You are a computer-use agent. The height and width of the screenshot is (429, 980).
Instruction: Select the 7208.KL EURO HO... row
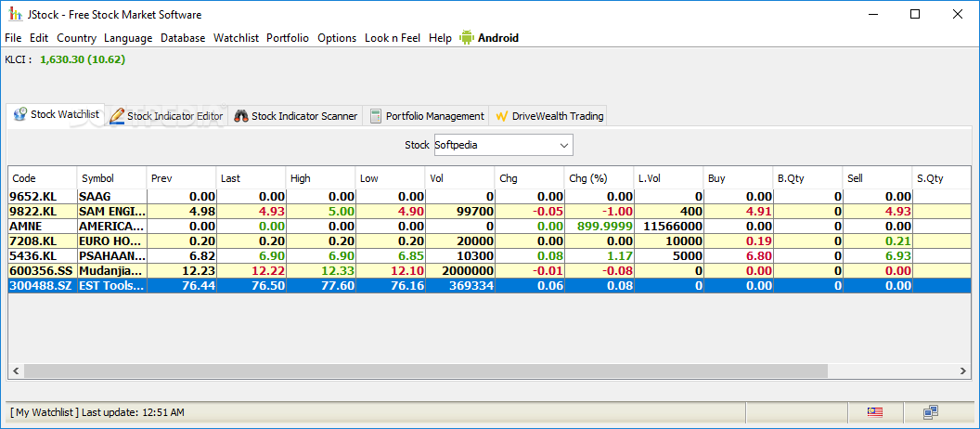pyautogui.click(x=489, y=241)
